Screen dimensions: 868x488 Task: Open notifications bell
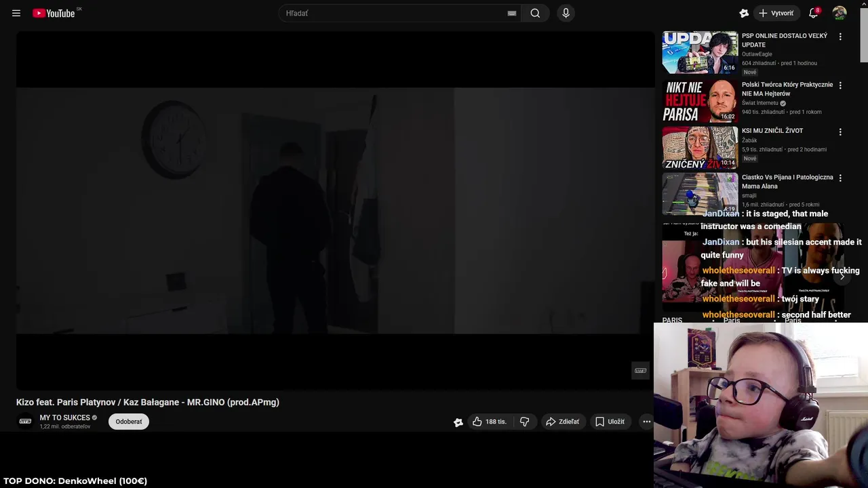tap(814, 13)
